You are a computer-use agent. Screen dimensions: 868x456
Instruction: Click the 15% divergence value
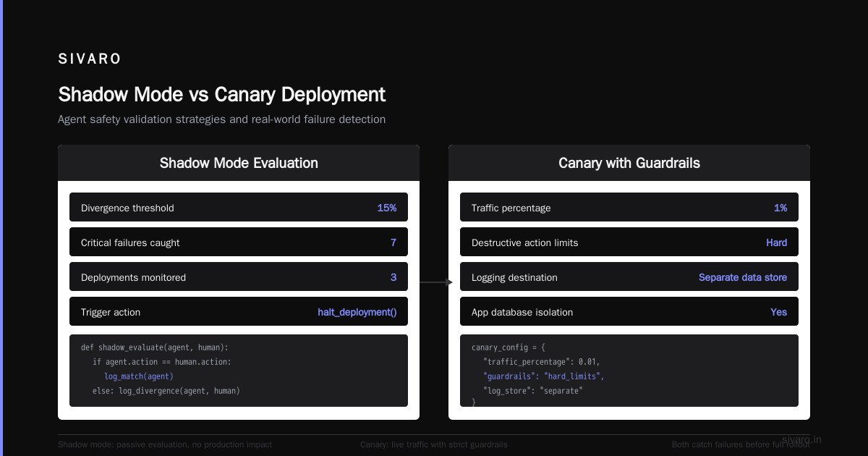(x=387, y=208)
